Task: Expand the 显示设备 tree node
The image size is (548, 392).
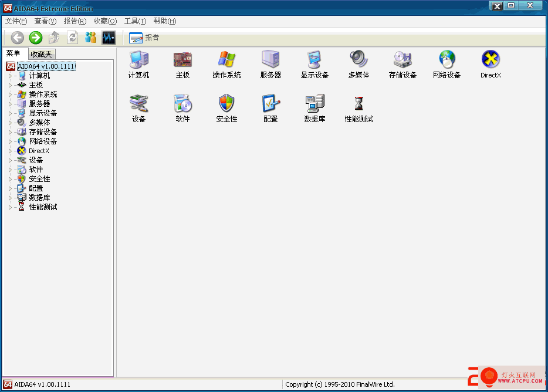Action: click(10, 113)
